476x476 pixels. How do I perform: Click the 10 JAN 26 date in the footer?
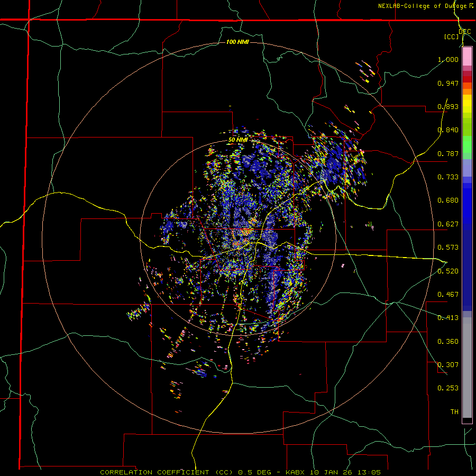pos(331,472)
